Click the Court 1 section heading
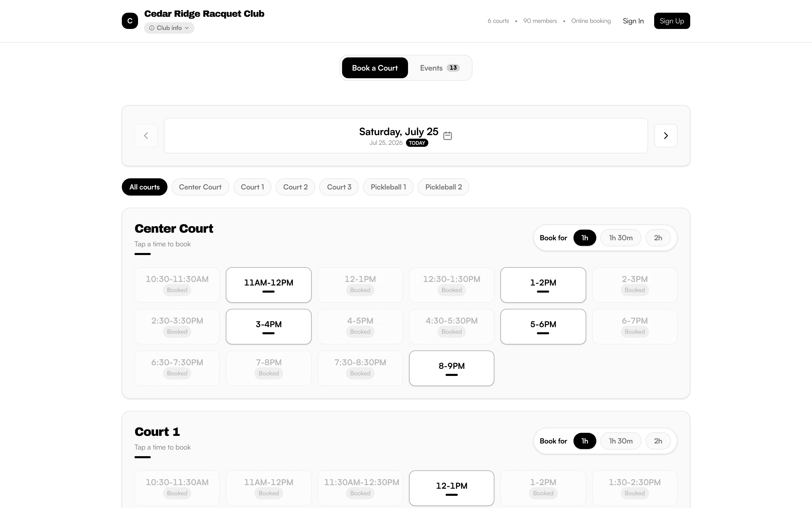The image size is (812, 508). [157, 432]
